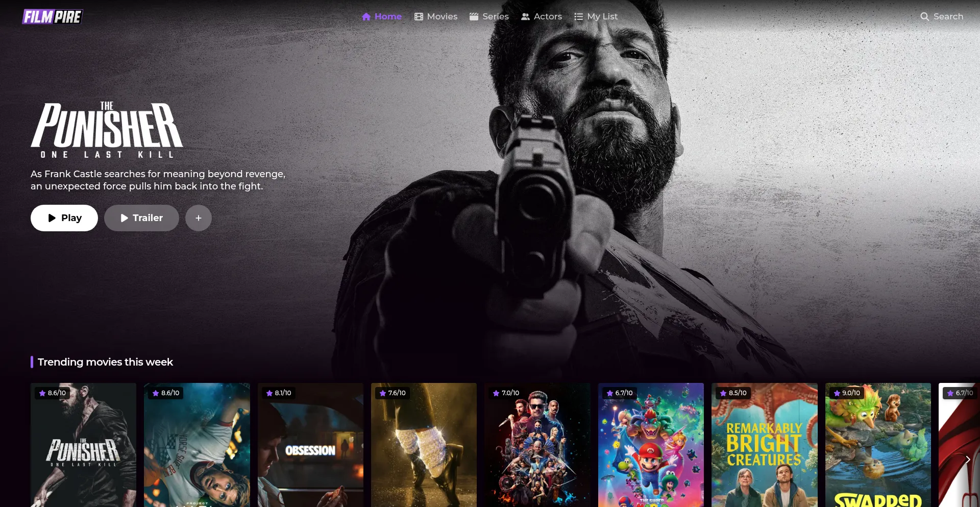This screenshot has width=980, height=507.
Task: Click the Frank Castle synopsis text
Action: 158,180
